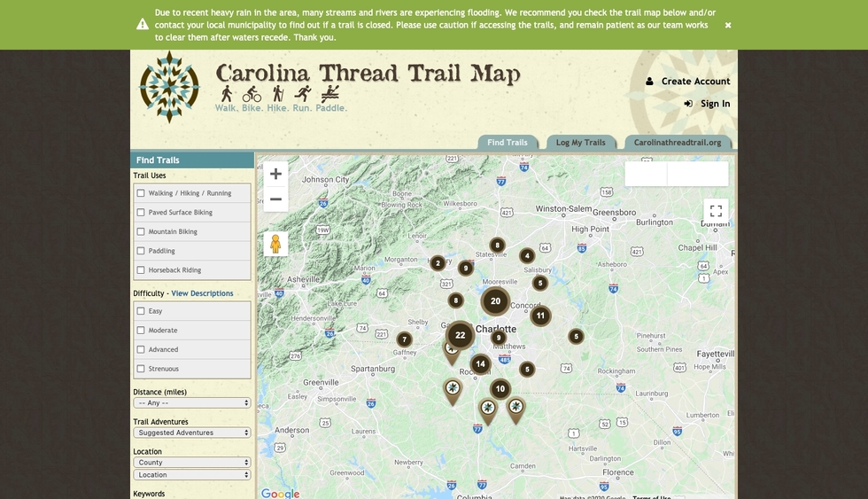
Task: Open the cluster marker labeled 4 near Salisbury
Action: (x=527, y=255)
